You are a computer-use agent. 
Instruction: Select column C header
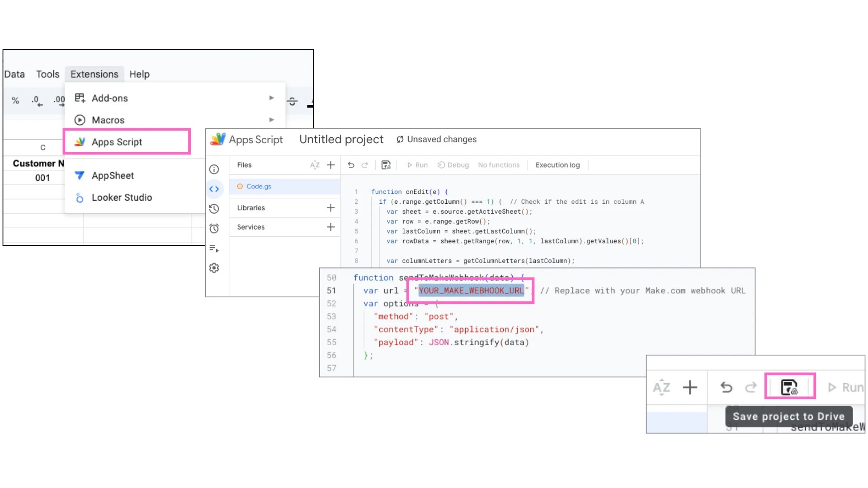click(x=42, y=147)
